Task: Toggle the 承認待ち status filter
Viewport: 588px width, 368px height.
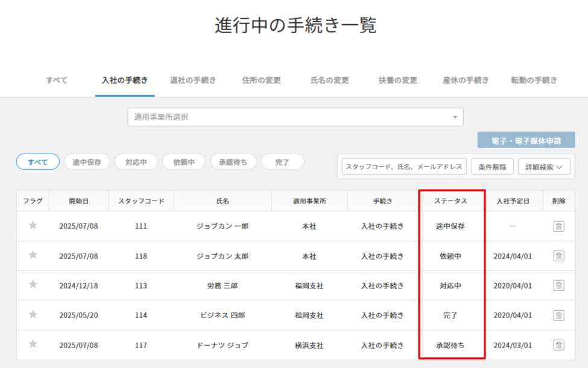Action: point(233,161)
